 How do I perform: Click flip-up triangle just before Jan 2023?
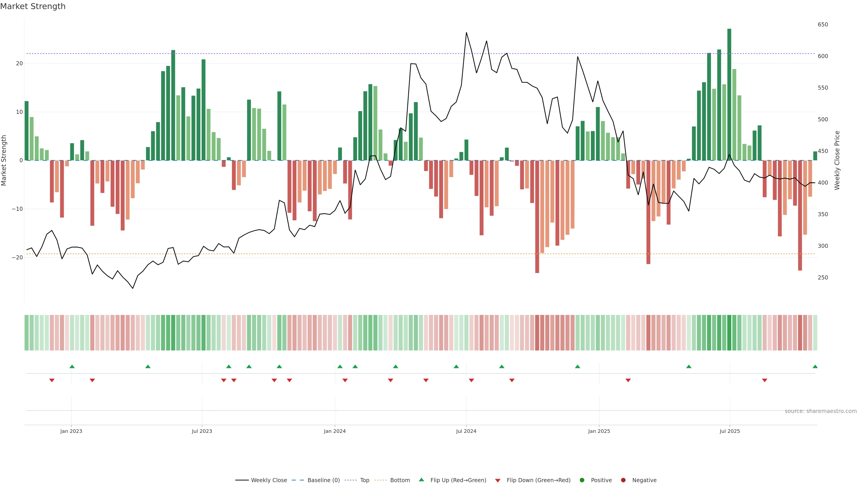pyautogui.click(x=72, y=366)
